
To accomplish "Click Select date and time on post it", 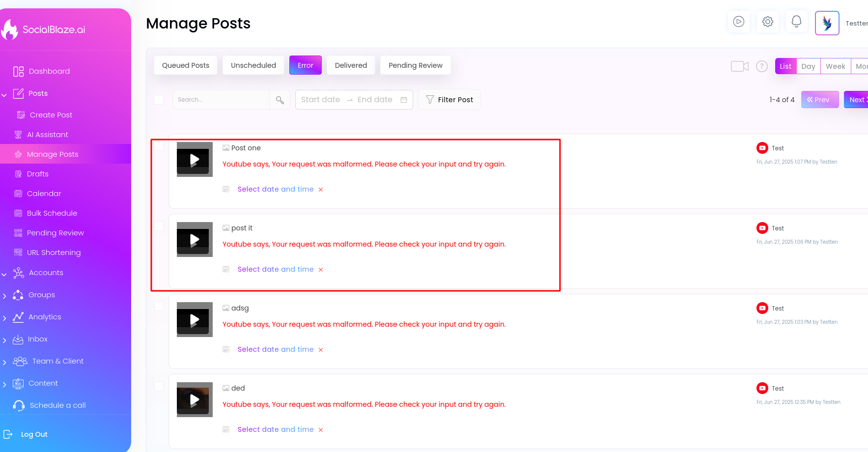I will click(276, 269).
